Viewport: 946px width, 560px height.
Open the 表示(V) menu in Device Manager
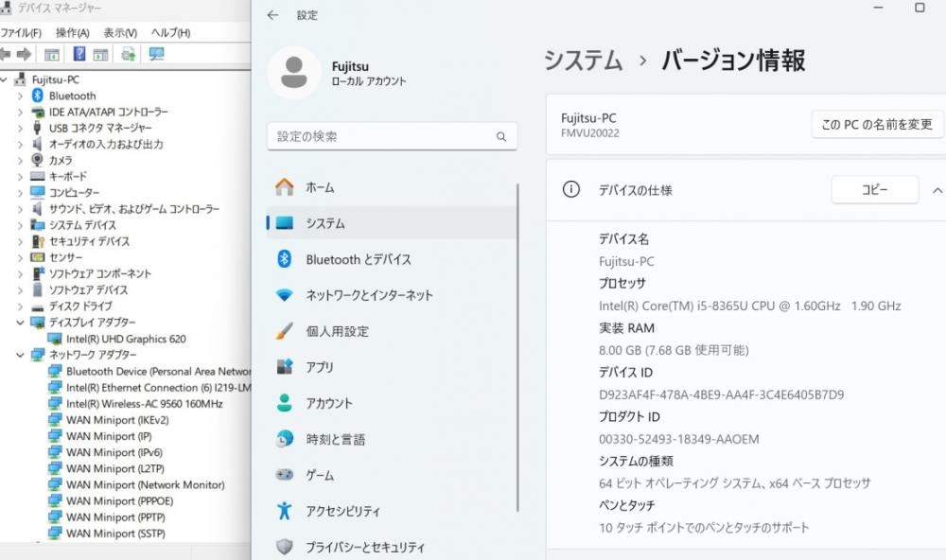[120, 32]
